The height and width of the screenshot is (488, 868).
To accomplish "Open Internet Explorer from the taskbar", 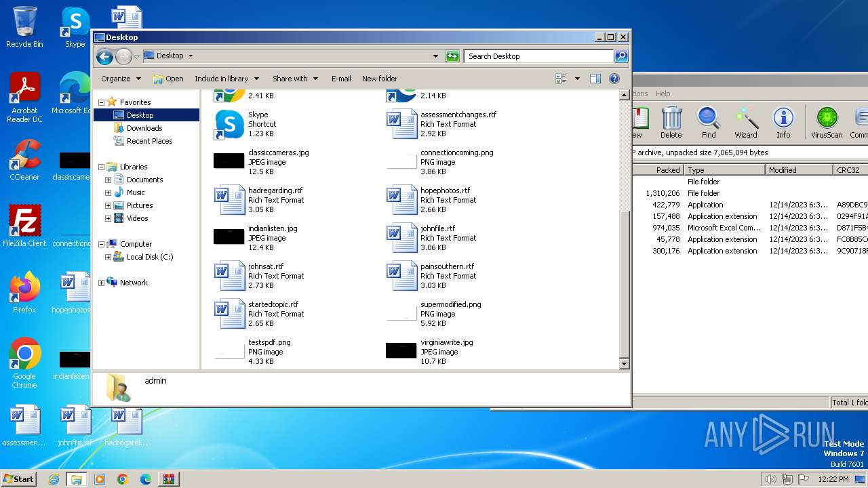I will coord(54,479).
